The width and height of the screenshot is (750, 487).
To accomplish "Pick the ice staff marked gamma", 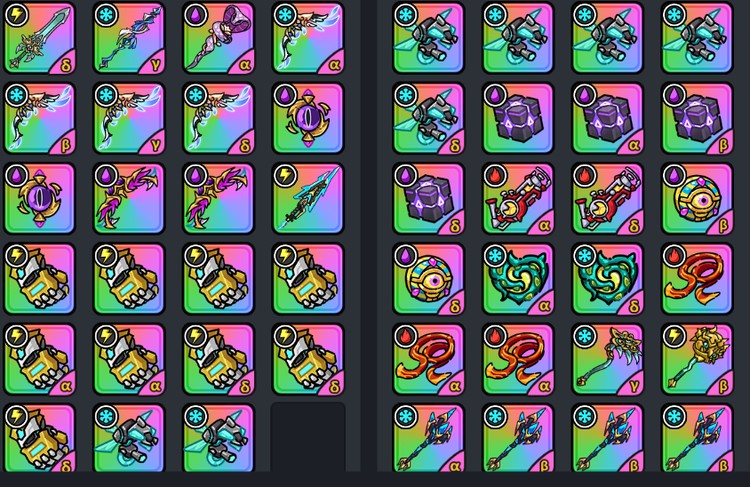I will click(x=129, y=38).
